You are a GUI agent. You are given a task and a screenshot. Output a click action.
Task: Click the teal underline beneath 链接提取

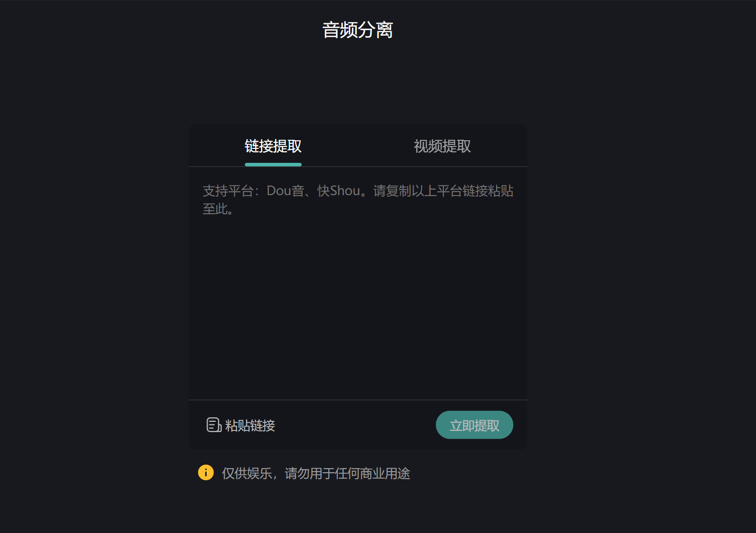(x=272, y=164)
